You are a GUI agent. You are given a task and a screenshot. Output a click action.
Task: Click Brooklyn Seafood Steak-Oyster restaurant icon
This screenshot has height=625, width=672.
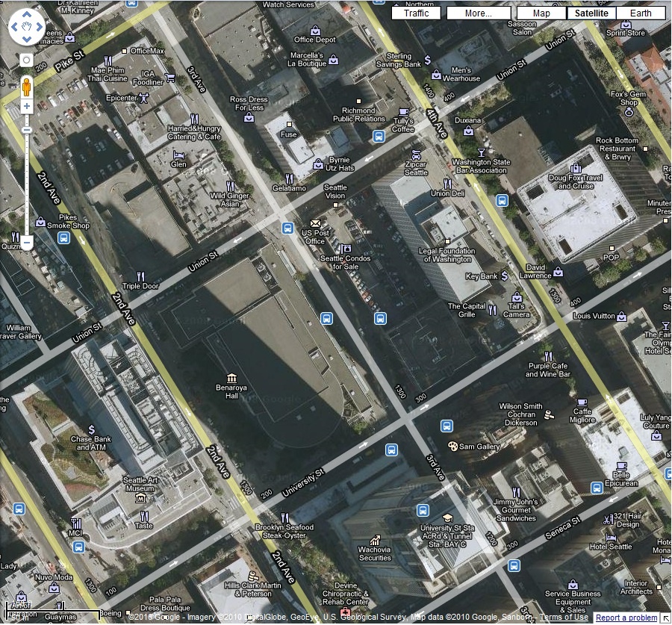284,517
